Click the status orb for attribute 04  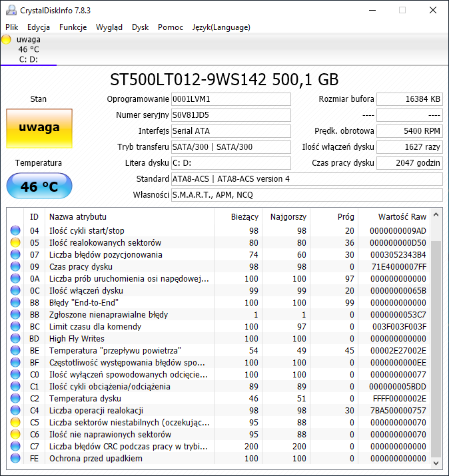click(15, 231)
